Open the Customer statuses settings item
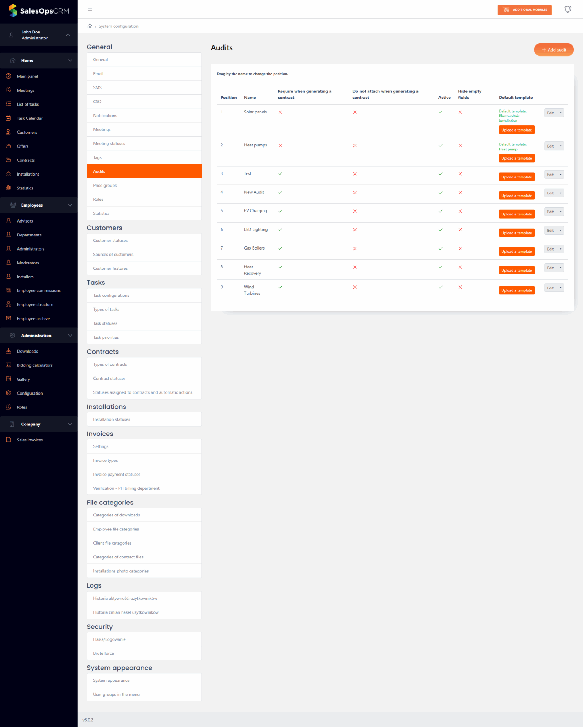 (x=110, y=241)
